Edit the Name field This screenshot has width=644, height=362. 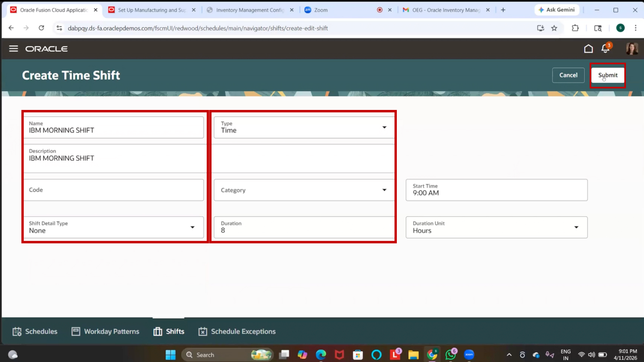coord(114,127)
